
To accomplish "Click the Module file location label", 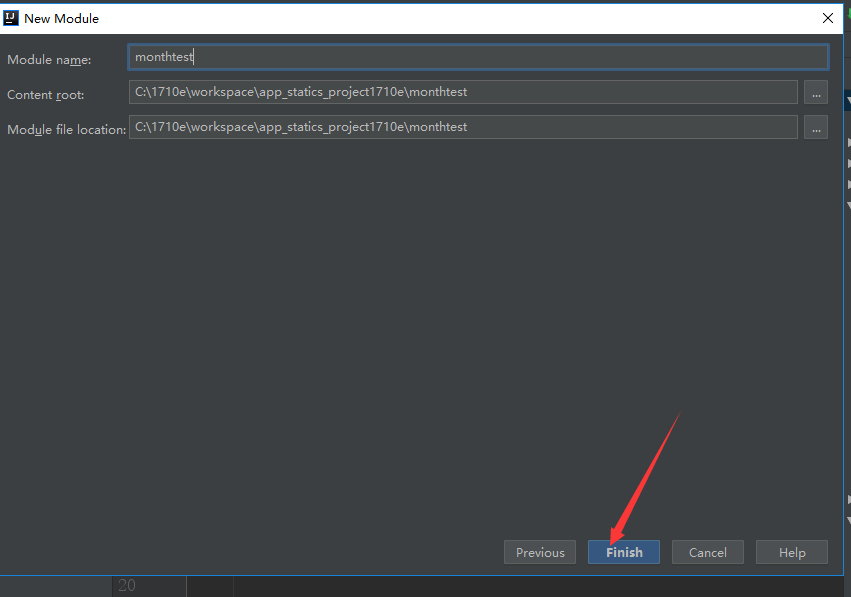I will pos(66,130).
